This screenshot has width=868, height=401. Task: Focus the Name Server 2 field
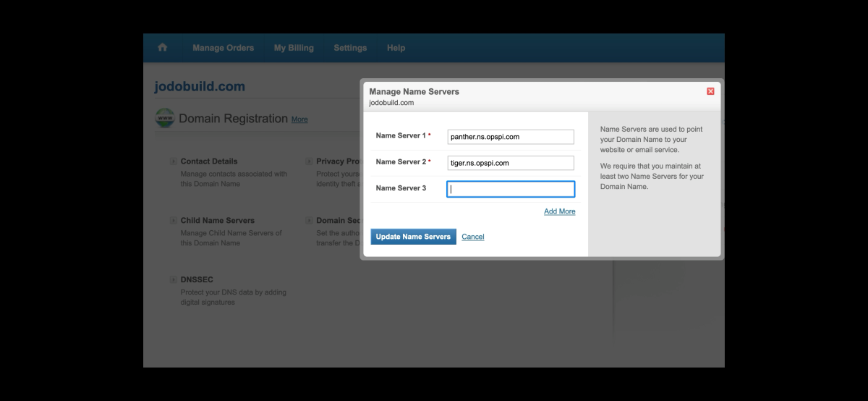511,163
